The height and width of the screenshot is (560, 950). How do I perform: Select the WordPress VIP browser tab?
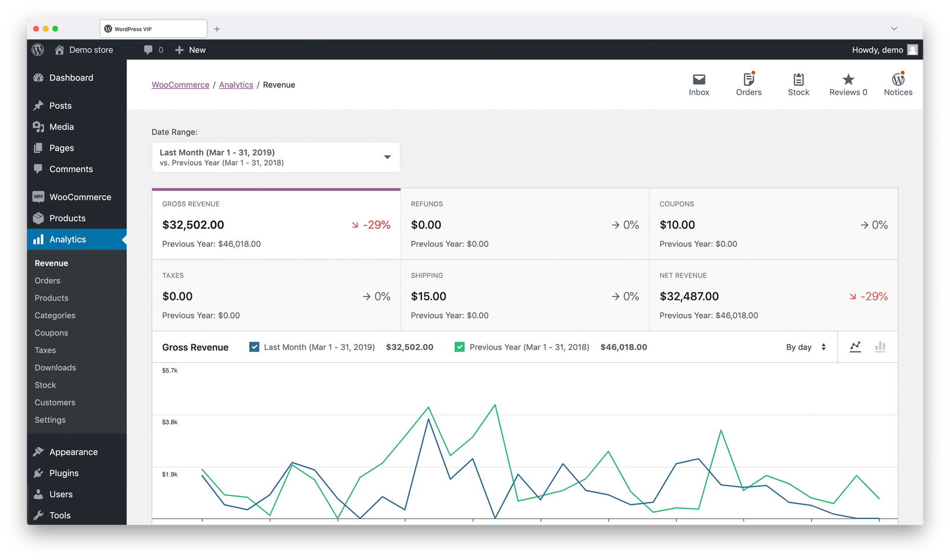153,28
